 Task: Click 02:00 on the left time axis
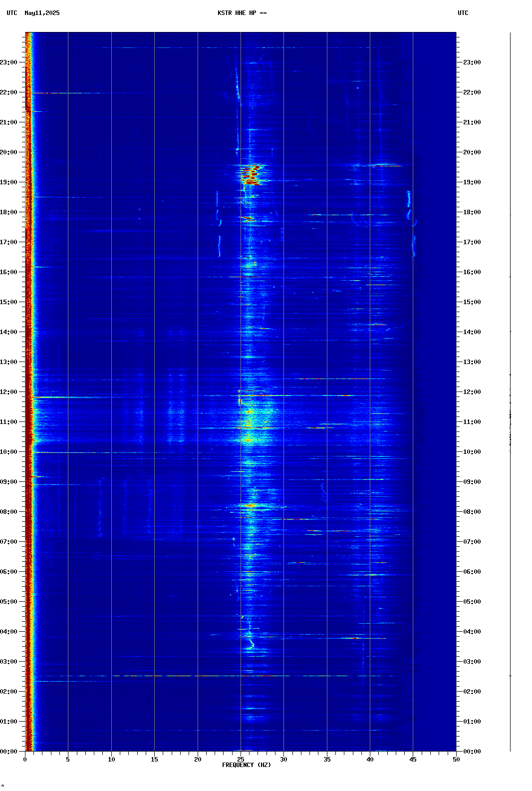[x=8, y=692]
